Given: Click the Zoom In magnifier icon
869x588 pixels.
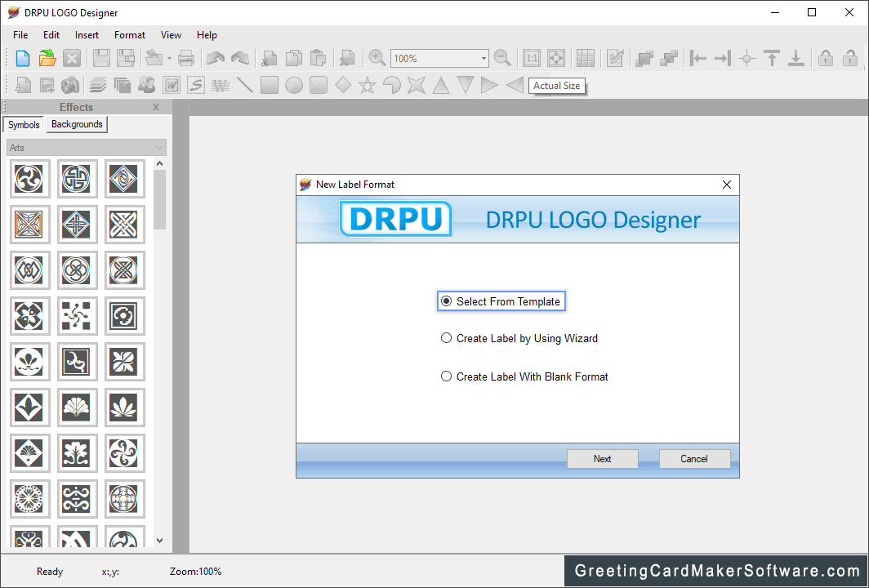Looking at the screenshot, I should coord(377,58).
